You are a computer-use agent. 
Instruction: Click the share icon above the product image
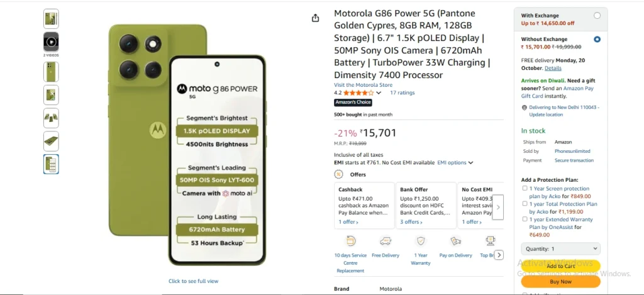click(x=316, y=18)
